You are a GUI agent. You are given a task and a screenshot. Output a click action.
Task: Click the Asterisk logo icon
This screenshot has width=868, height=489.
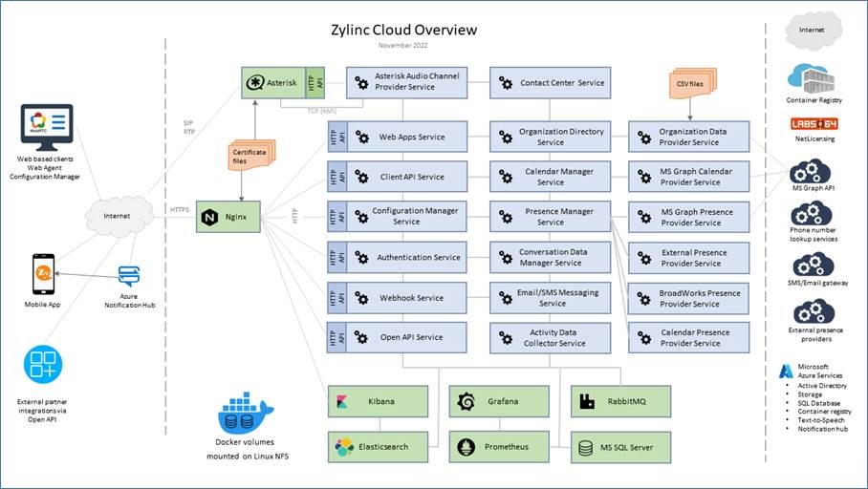tap(256, 83)
